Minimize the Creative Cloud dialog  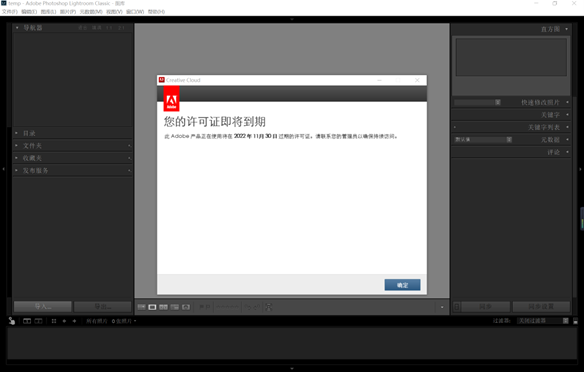click(x=380, y=80)
